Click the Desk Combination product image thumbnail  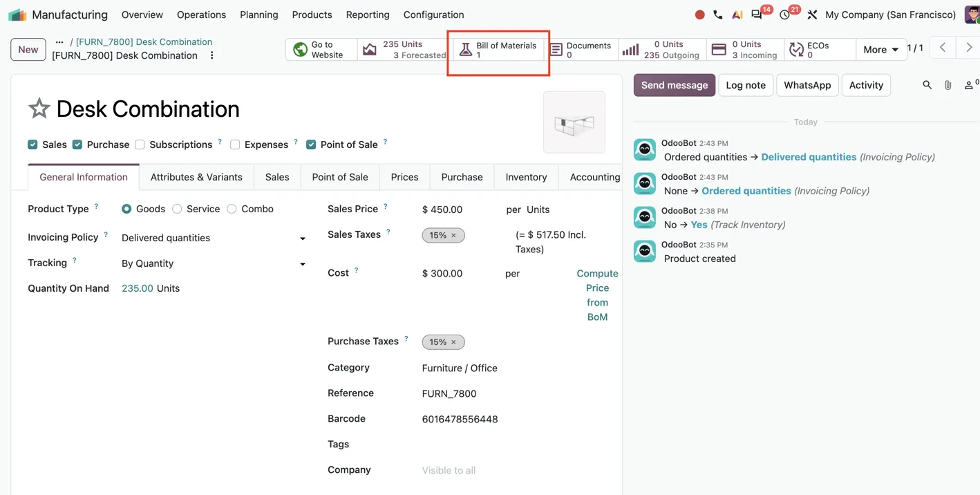pyautogui.click(x=574, y=122)
